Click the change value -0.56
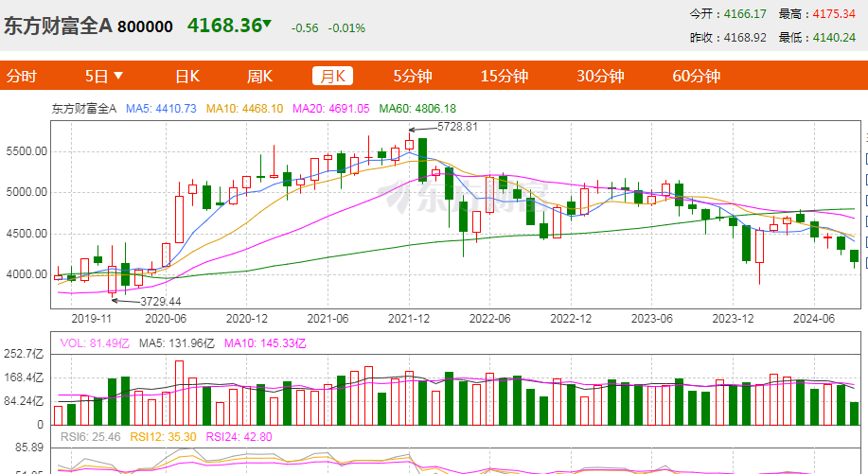The image size is (868, 474). click(x=305, y=28)
